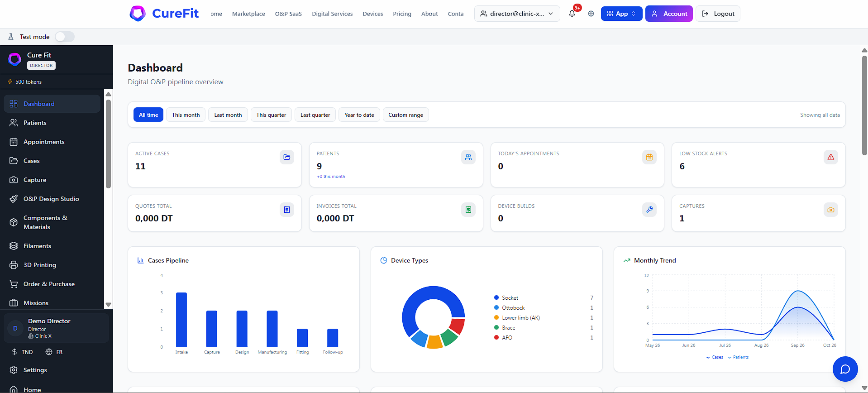Click the Invoices Total green icon
This screenshot has width=868, height=393.
[x=468, y=210]
